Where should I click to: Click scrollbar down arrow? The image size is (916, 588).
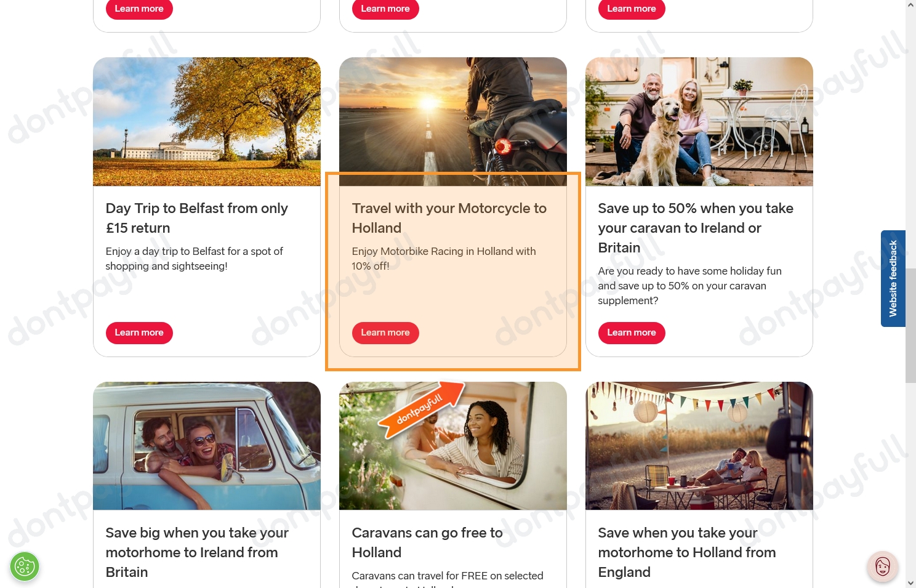coord(910,582)
